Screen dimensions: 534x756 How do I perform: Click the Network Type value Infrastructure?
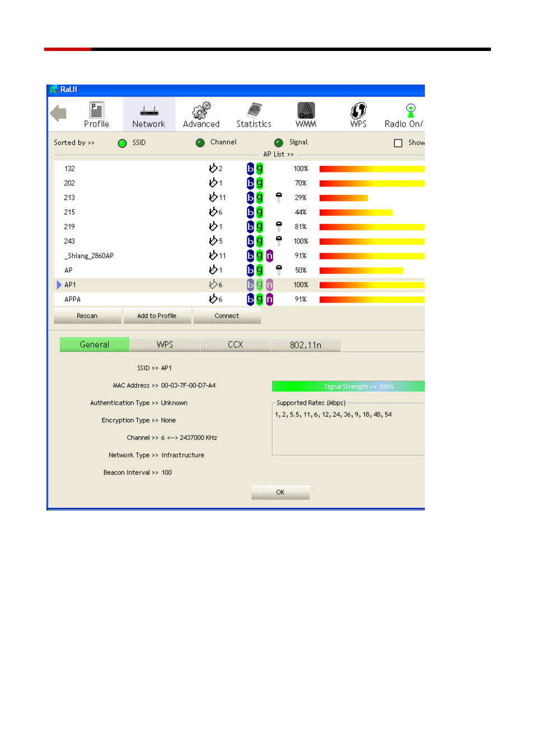point(183,455)
